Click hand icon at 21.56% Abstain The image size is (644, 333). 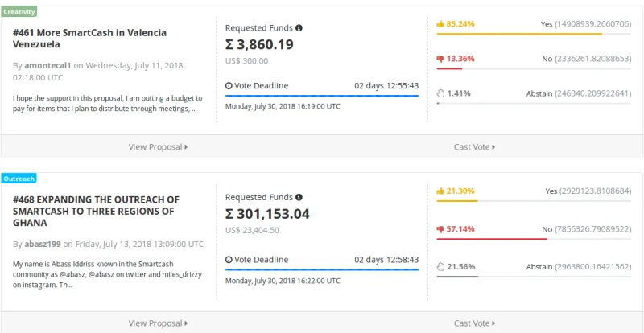(x=440, y=267)
